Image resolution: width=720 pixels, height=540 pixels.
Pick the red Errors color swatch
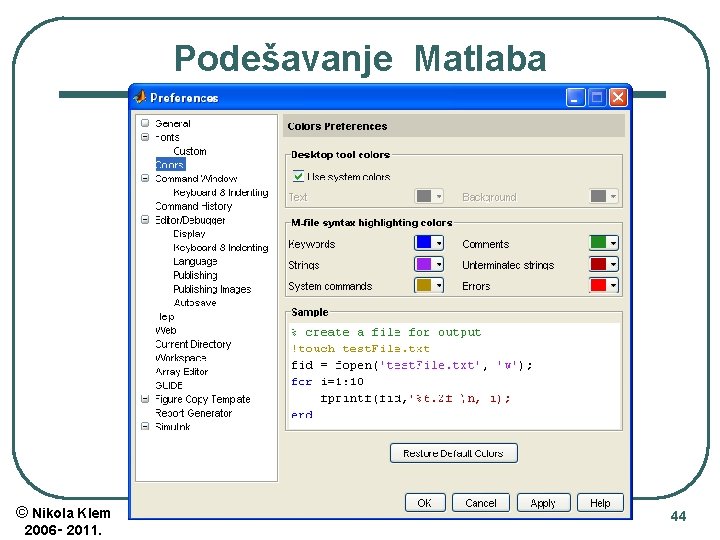[598, 285]
